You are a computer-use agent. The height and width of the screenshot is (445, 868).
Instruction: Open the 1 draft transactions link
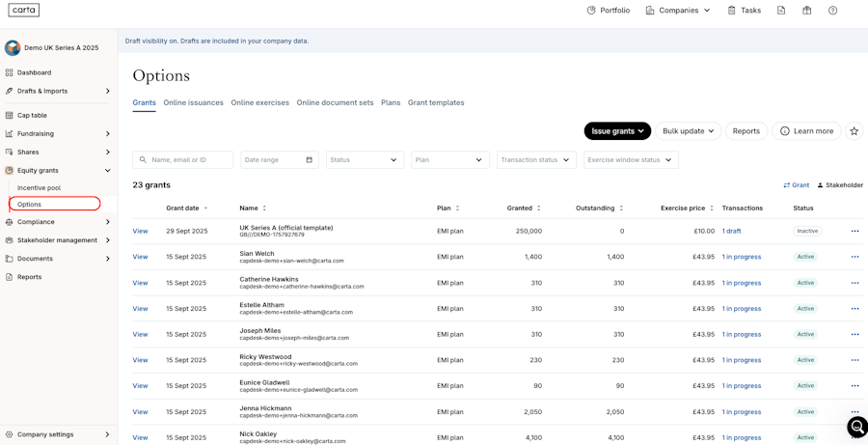[x=731, y=232]
